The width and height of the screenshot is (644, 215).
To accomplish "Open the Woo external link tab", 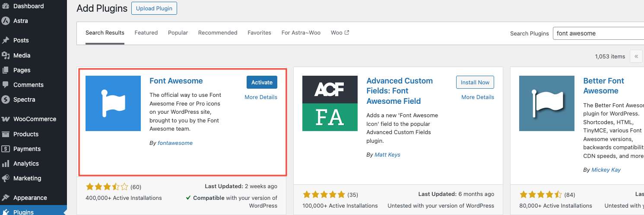I will [x=339, y=32].
